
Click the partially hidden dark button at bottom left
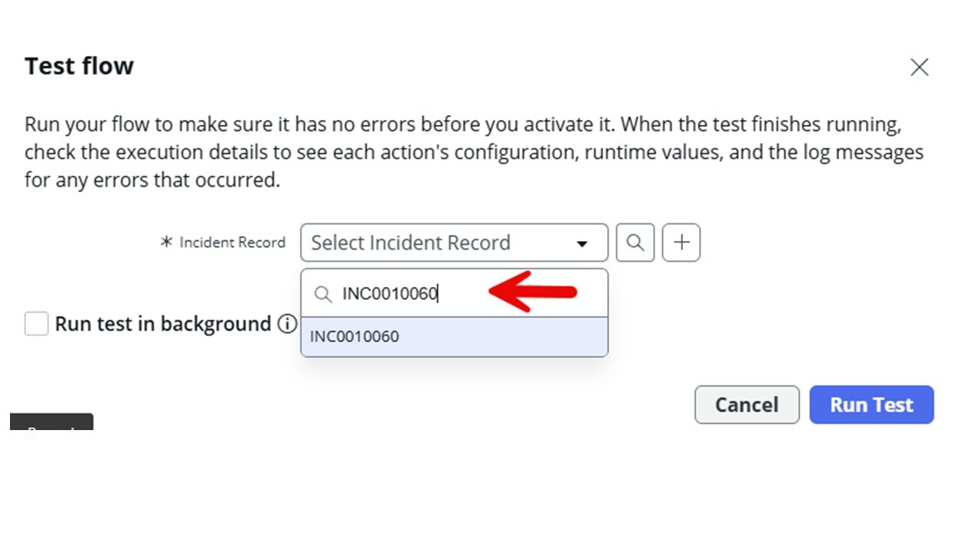(51, 422)
